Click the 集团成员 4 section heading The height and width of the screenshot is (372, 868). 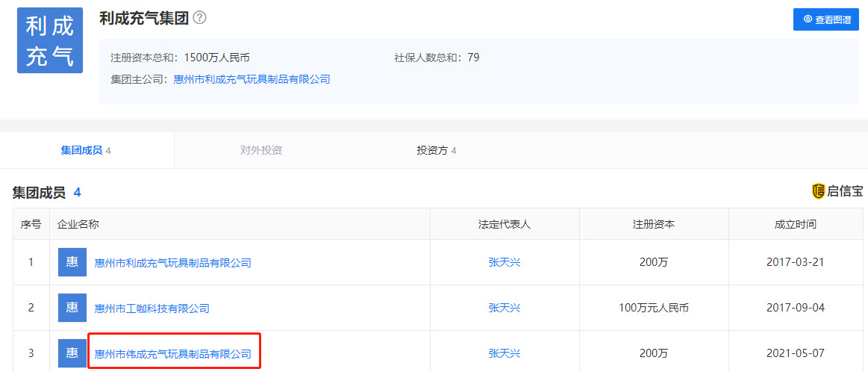pos(47,193)
